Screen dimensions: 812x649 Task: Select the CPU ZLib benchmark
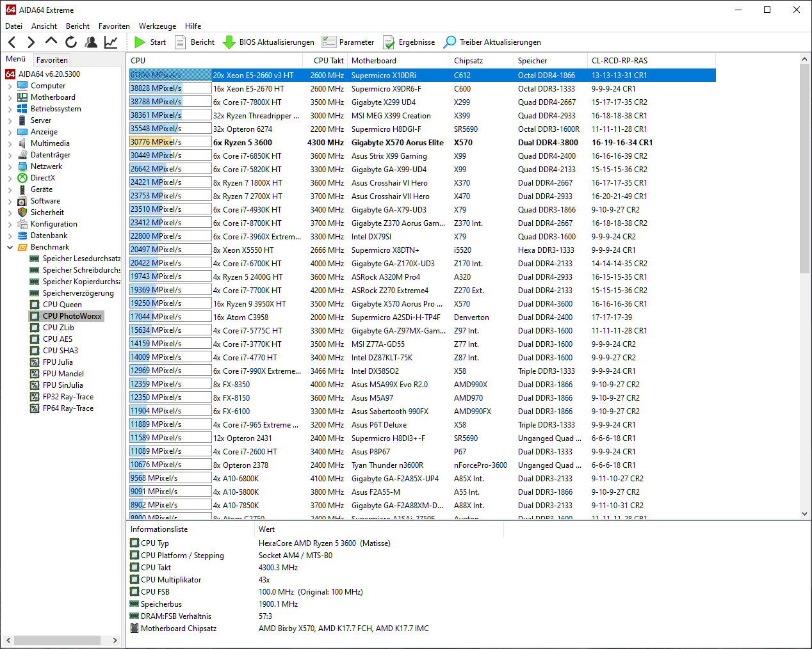pyautogui.click(x=52, y=328)
